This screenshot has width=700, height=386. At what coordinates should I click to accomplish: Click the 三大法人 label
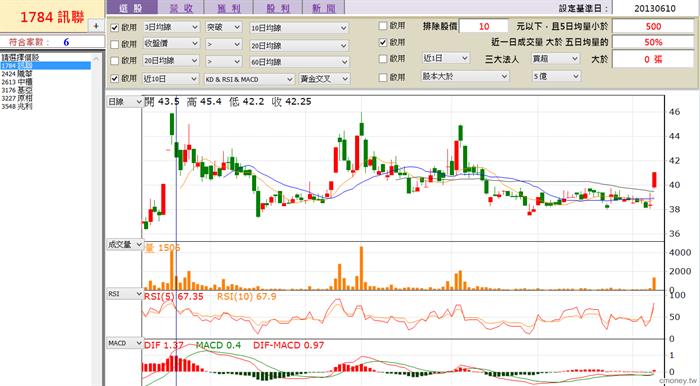(x=502, y=59)
